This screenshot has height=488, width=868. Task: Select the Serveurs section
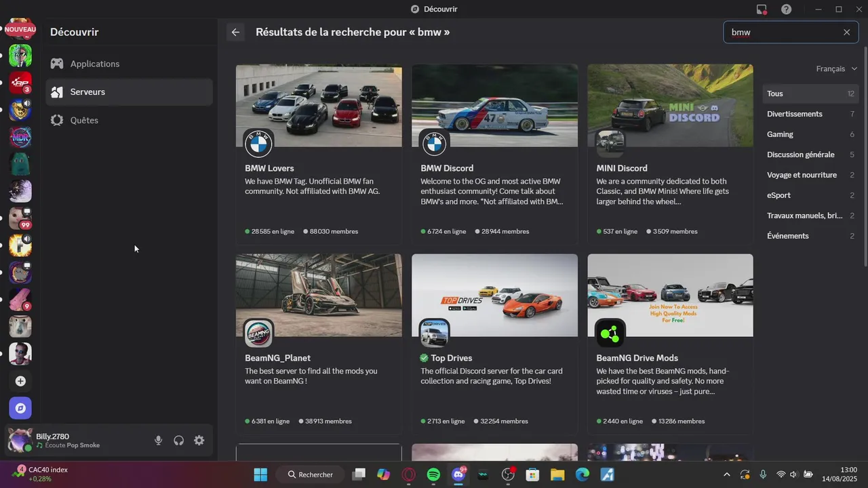point(129,91)
